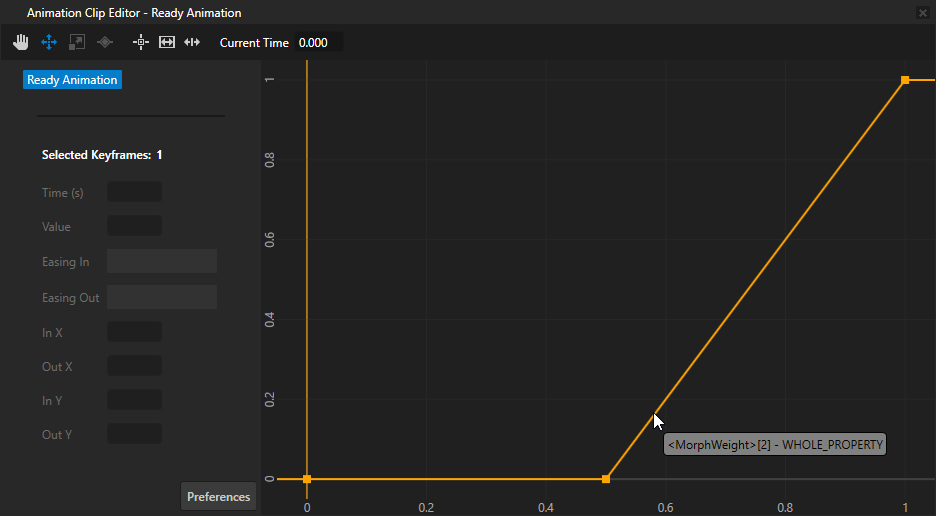This screenshot has height=516, width=936.
Task: Select the keyframe at time 0.5
Action: pyautogui.click(x=606, y=480)
